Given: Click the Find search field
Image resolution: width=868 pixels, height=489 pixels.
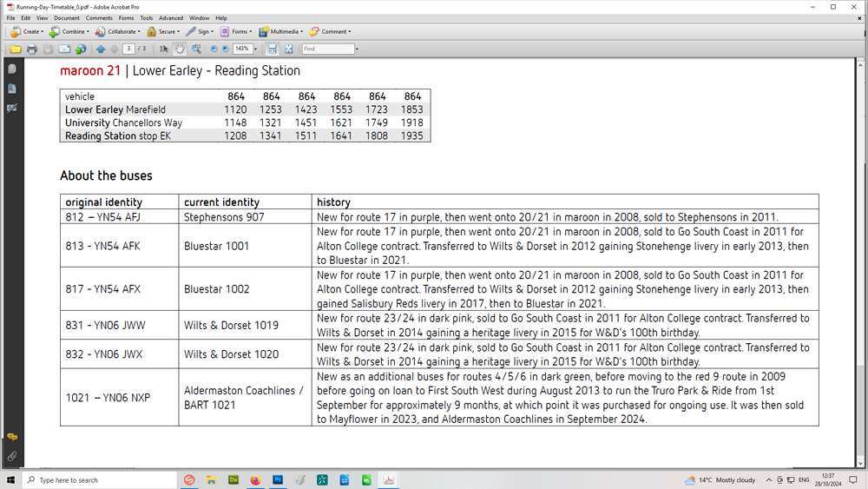Looking at the screenshot, I should (x=327, y=50).
